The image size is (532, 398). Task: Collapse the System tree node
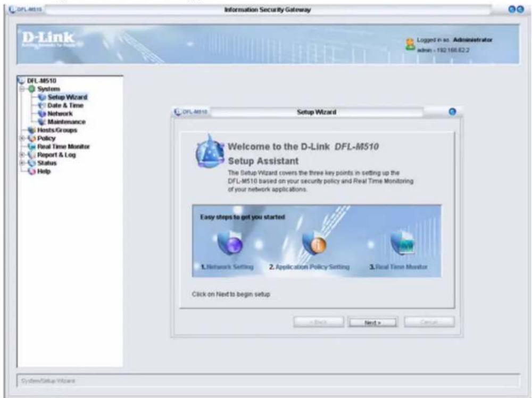pyautogui.click(x=22, y=89)
